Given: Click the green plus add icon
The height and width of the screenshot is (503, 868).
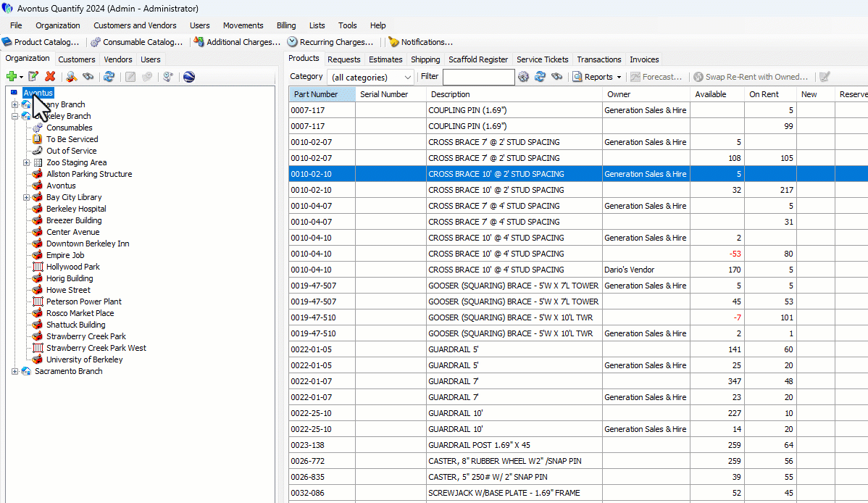Looking at the screenshot, I should 12,76.
